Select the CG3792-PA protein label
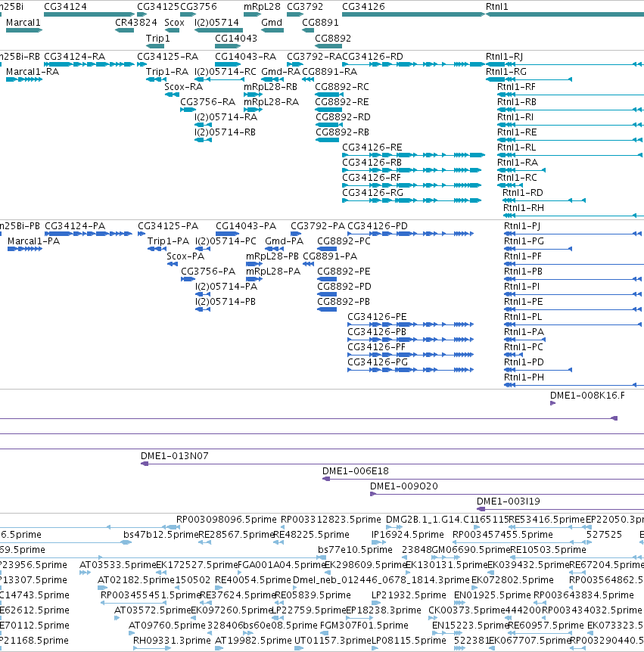Viewport: 644px width, 652px height. point(318,226)
